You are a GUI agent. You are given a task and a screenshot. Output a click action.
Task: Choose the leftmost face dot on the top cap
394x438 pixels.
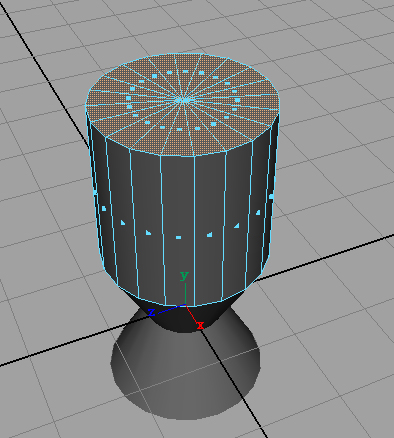click(x=129, y=98)
